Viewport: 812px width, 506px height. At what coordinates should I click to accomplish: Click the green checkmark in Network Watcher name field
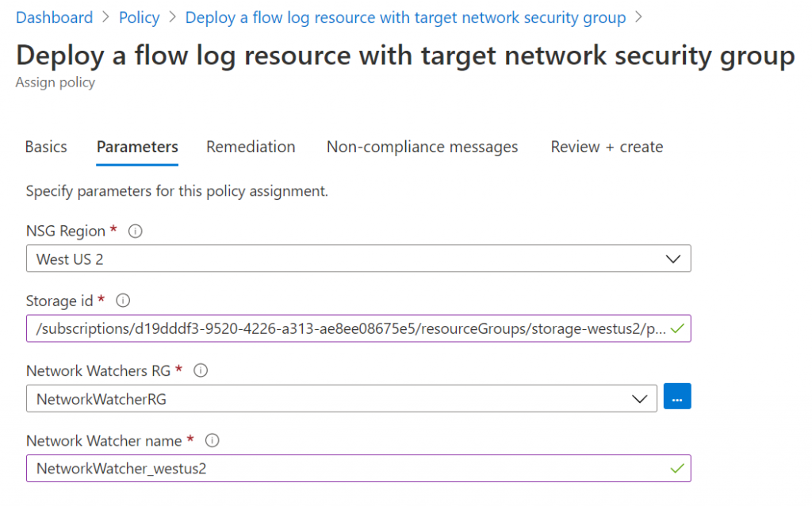pos(676,468)
